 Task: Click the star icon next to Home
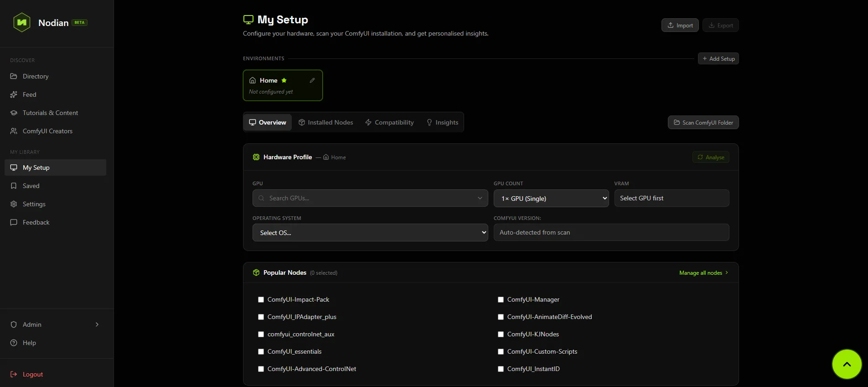pyautogui.click(x=284, y=80)
